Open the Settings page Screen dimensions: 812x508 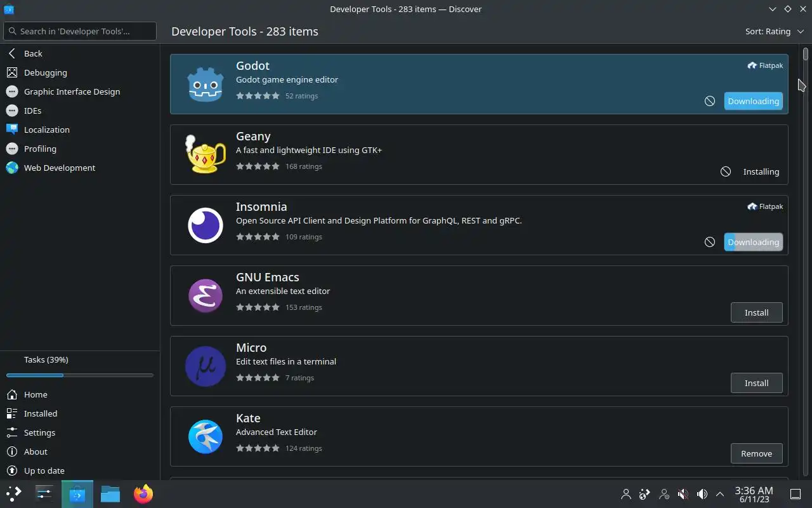pyautogui.click(x=79, y=432)
